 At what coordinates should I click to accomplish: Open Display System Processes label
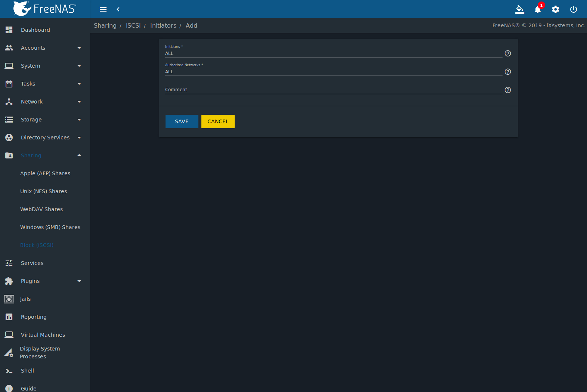tap(40, 352)
